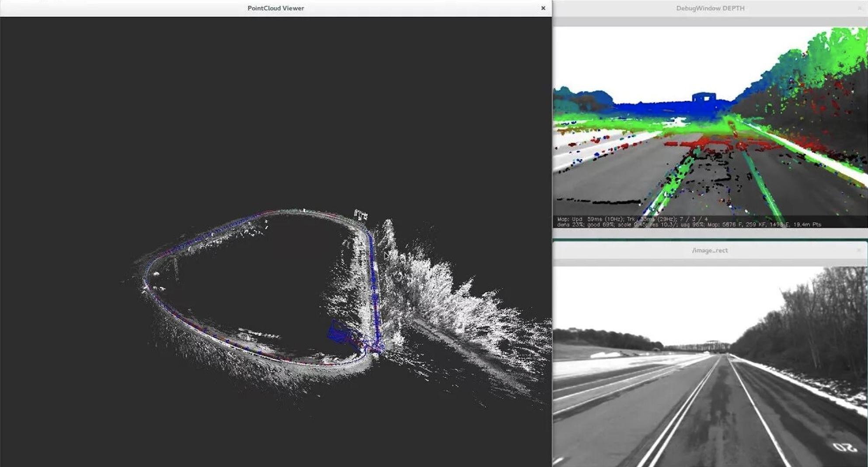The width and height of the screenshot is (868, 467).
Task: Close the DebugWindow DEPTH window
Action: [x=859, y=8]
